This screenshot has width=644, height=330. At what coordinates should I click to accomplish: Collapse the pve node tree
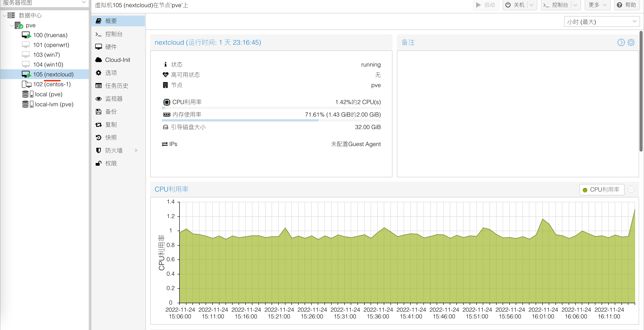pyautogui.click(x=12, y=25)
